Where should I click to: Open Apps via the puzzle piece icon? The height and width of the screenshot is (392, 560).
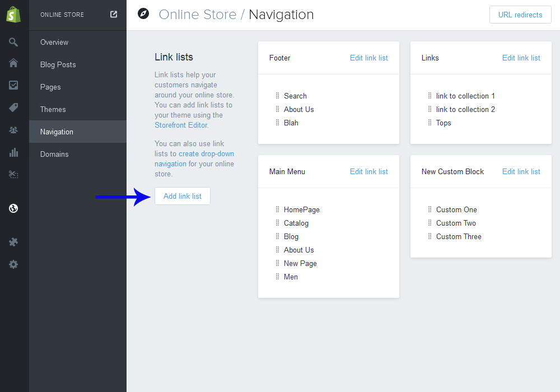tap(13, 242)
